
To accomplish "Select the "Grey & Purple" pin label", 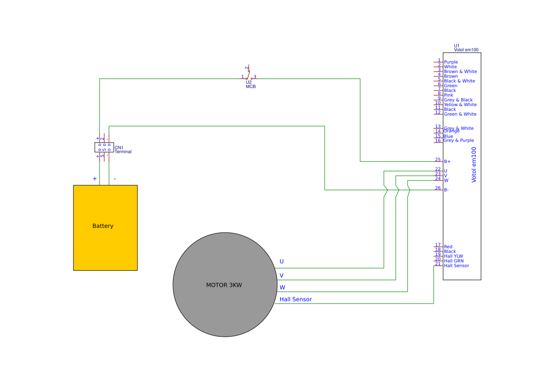I will click(459, 141).
